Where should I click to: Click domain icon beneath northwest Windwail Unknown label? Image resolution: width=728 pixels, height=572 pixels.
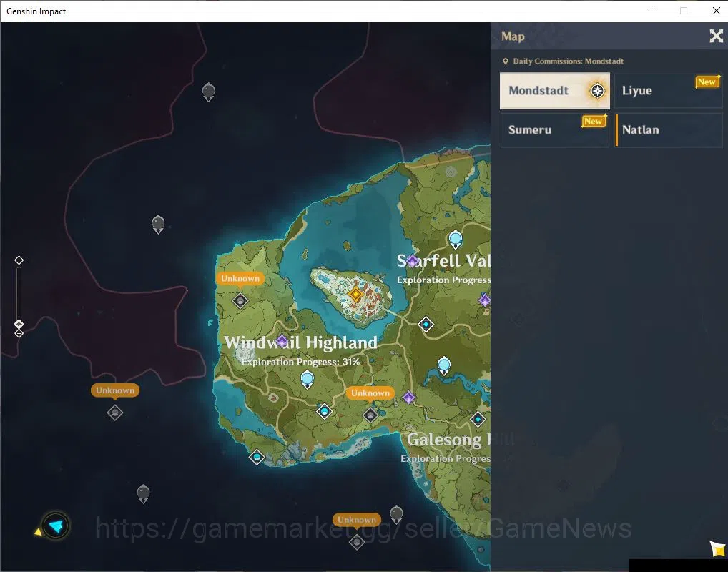(x=240, y=301)
